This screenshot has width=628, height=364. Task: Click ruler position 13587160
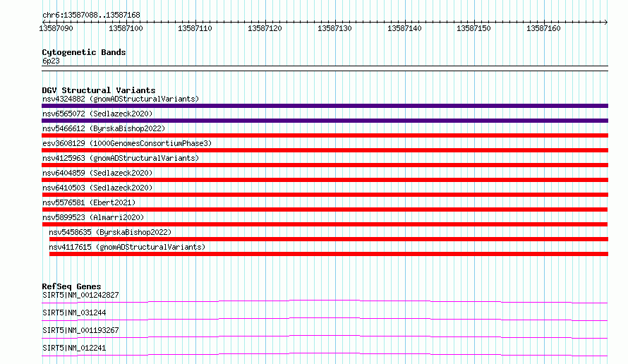click(543, 28)
